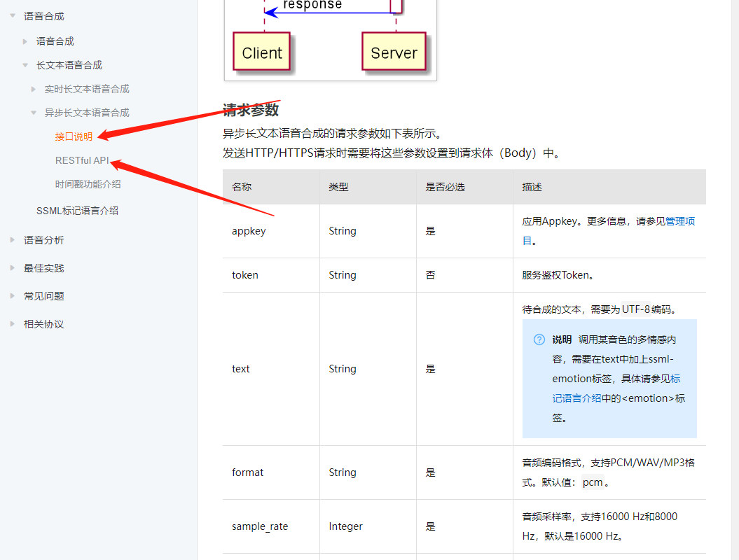Expand the 实时长文本语音合成 arrow
The image size is (739, 560).
pyautogui.click(x=34, y=89)
